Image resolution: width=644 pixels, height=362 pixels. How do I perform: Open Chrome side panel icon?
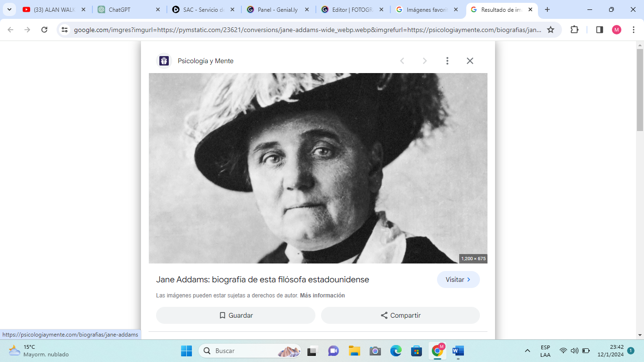point(600,30)
